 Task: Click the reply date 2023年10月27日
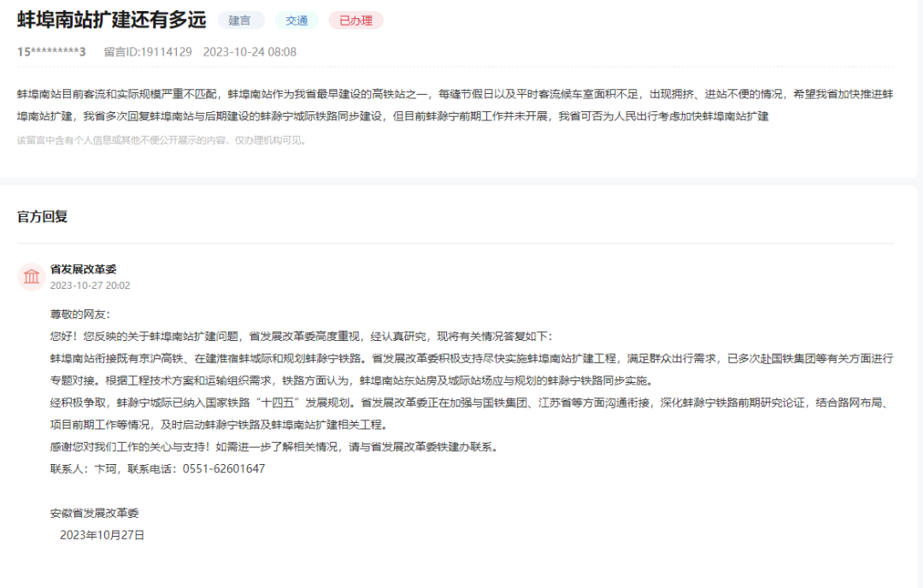point(102,536)
